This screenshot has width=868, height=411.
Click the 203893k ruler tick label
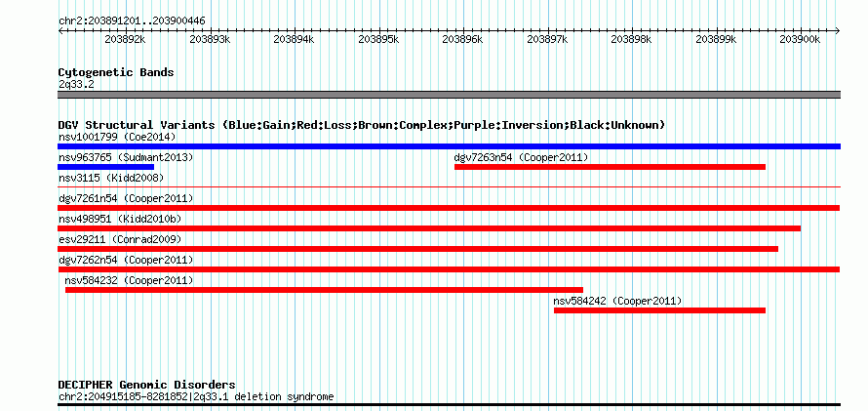pyautogui.click(x=210, y=39)
